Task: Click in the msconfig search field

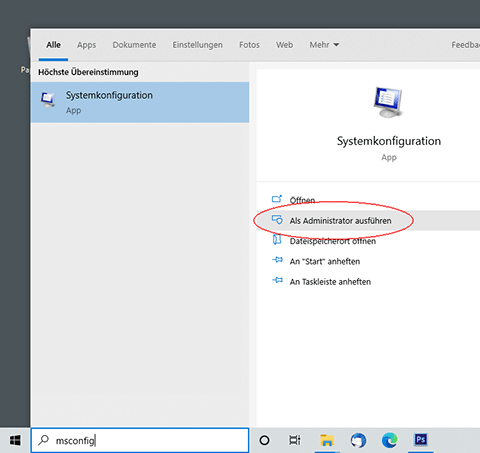Action: (x=140, y=440)
